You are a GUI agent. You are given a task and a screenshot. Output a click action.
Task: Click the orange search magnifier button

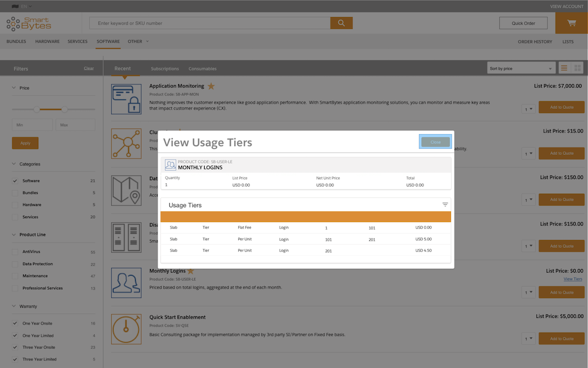click(x=341, y=23)
